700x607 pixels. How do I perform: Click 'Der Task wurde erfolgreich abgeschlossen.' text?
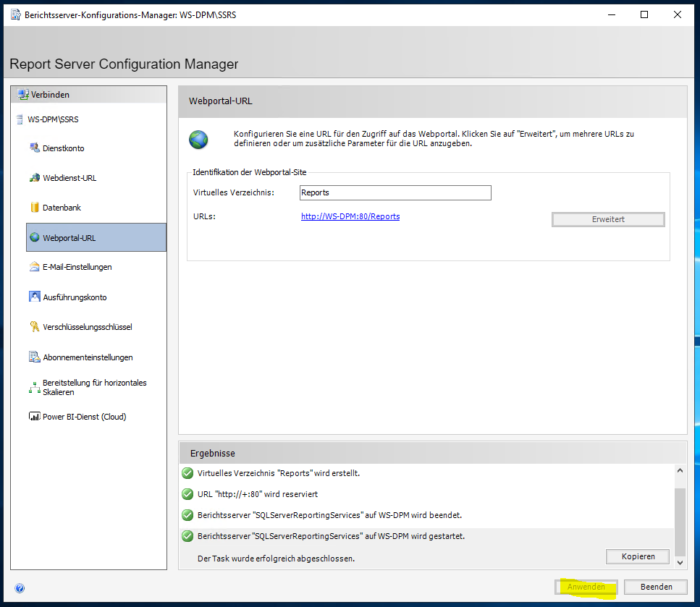click(x=276, y=559)
